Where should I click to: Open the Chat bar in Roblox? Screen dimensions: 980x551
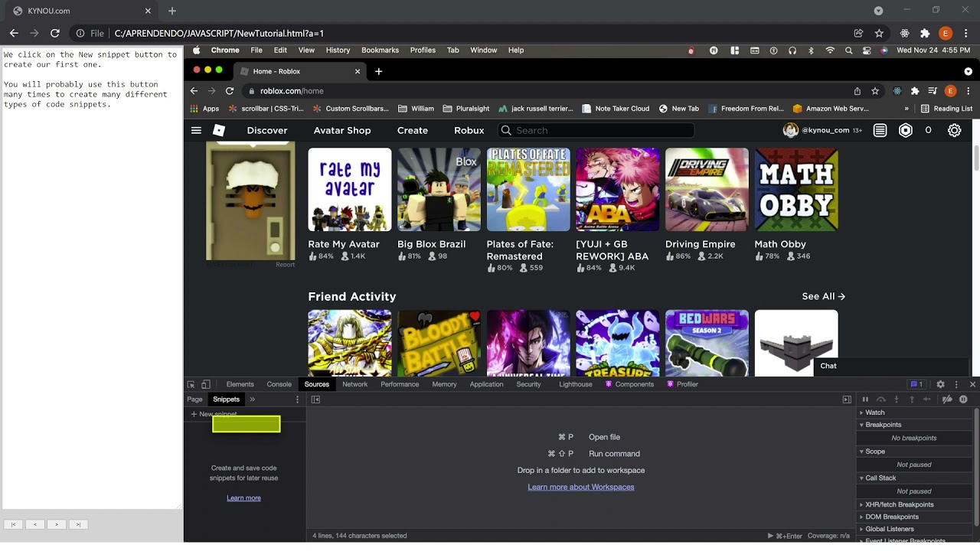click(890, 366)
